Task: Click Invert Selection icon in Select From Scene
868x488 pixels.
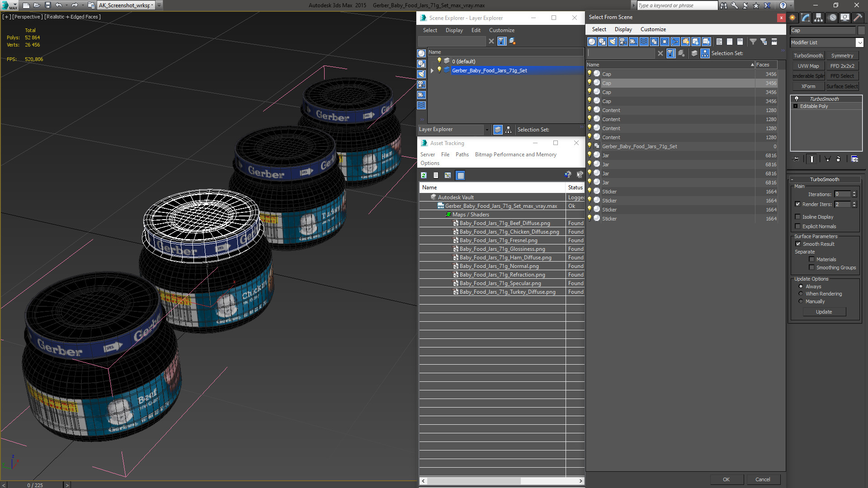Action: 740,42
